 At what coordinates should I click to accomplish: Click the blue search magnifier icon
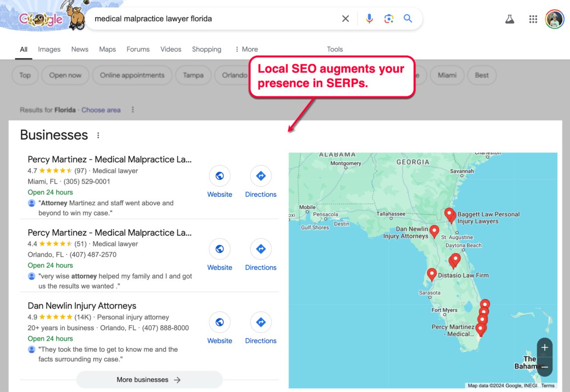pos(407,19)
